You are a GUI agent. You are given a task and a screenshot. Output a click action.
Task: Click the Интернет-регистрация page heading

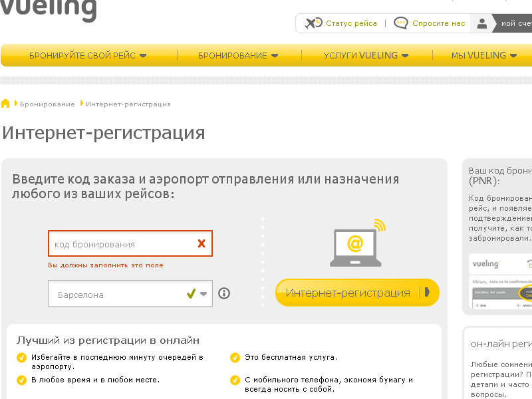click(104, 133)
